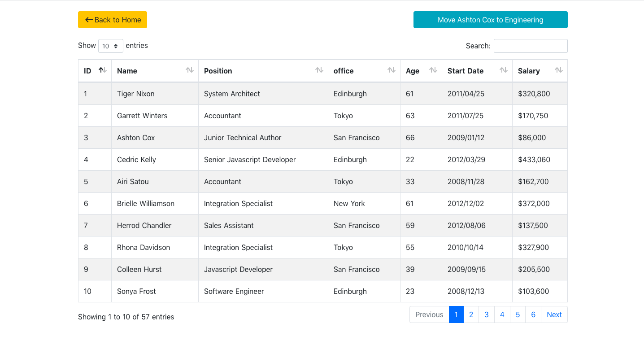Click the Position column sort icon

[319, 70]
